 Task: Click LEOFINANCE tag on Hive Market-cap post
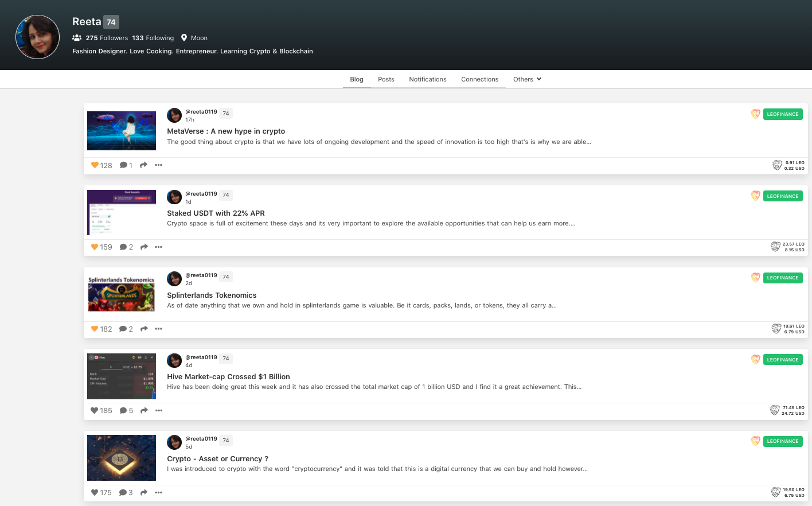[x=783, y=360]
